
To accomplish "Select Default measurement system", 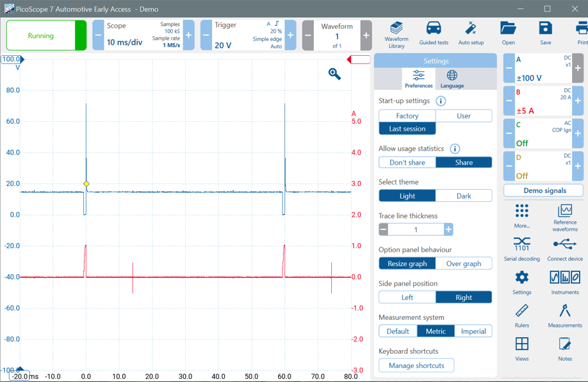I will point(398,331).
